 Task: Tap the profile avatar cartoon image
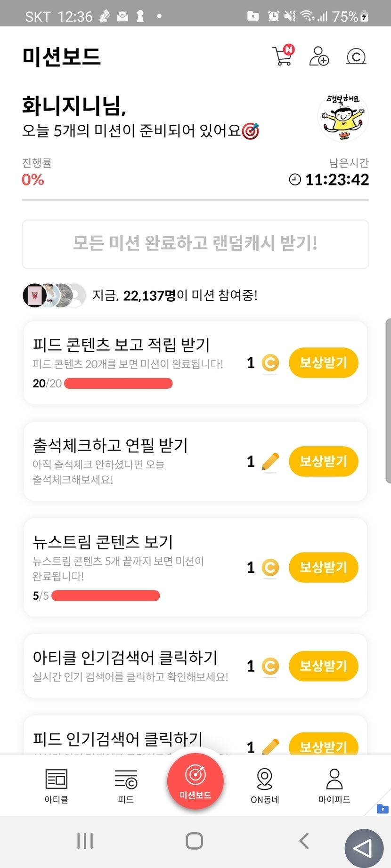343,117
